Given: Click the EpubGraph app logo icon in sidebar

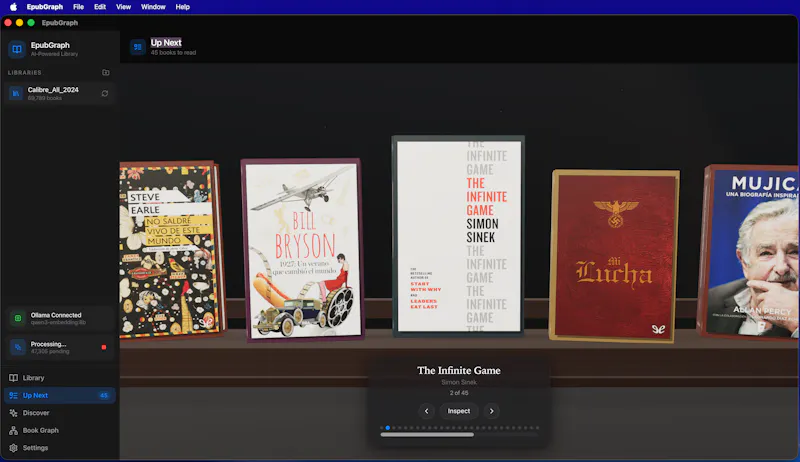Looking at the screenshot, I should click(x=17, y=49).
